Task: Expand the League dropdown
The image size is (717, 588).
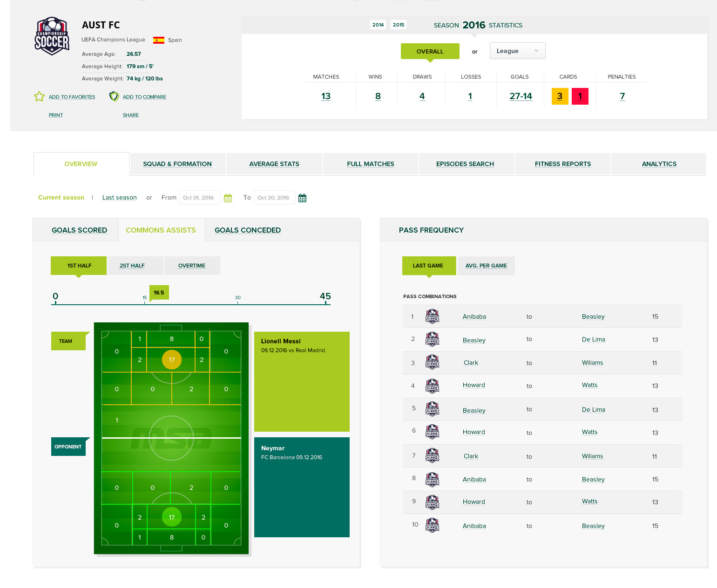Action: click(x=517, y=51)
